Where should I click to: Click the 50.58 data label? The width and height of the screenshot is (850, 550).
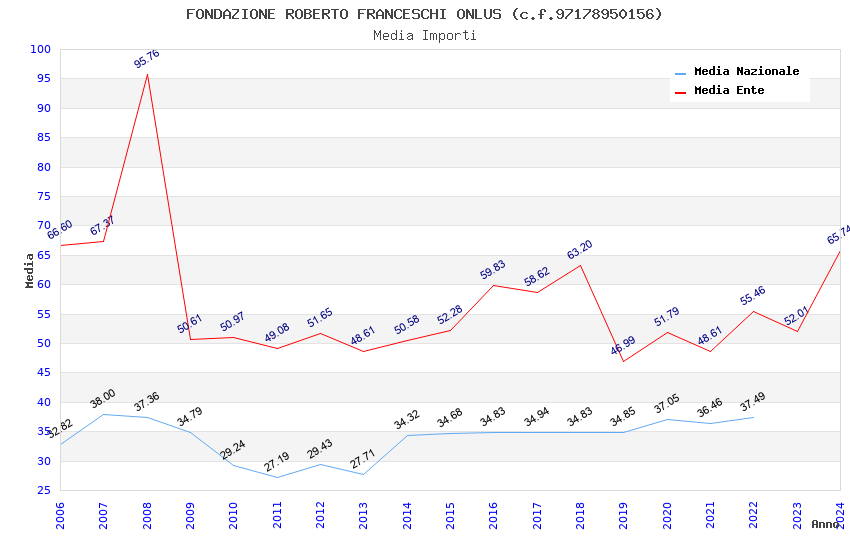[407, 325]
